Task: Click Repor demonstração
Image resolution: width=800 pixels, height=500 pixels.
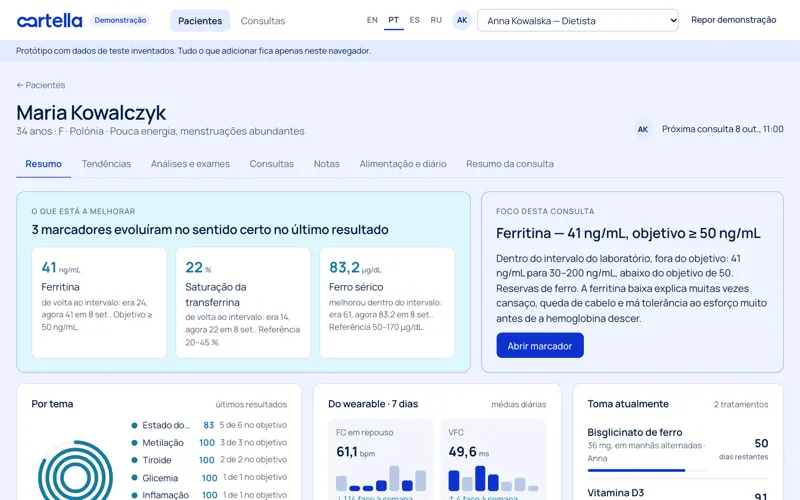Action: click(x=734, y=20)
